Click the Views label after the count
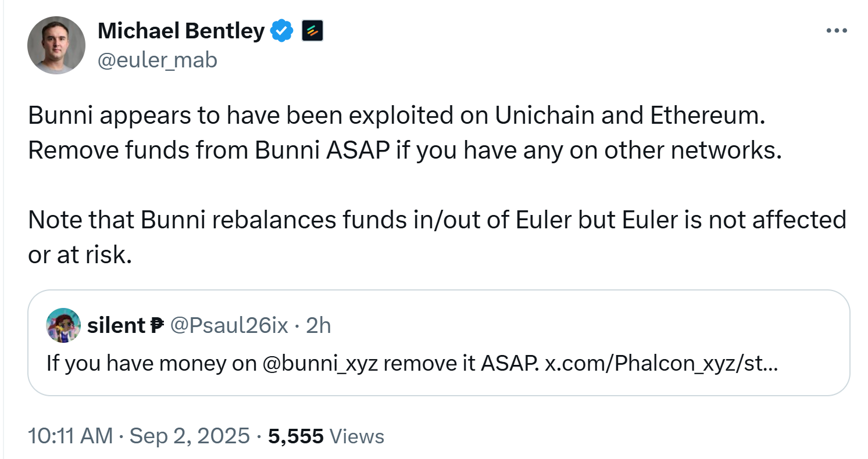The image size is (868, 459). click(356, 436)
